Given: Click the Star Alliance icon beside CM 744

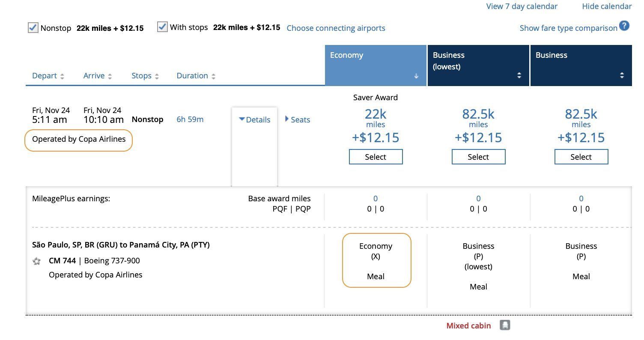Looking at the screenshot, I should click(37, 261).
